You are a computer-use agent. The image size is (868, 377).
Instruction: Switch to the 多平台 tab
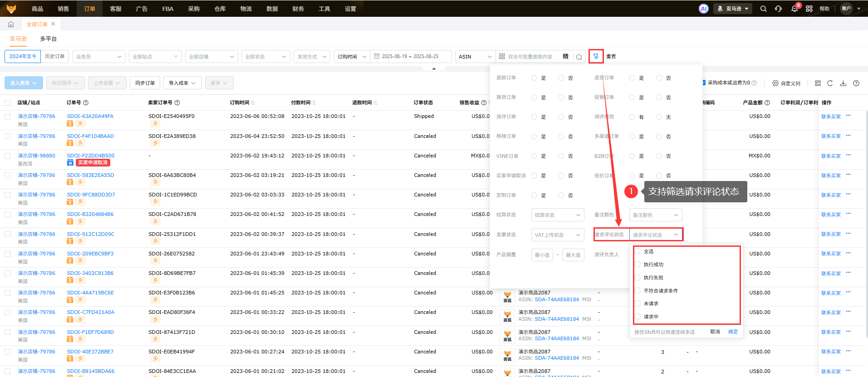pos(48,39)
